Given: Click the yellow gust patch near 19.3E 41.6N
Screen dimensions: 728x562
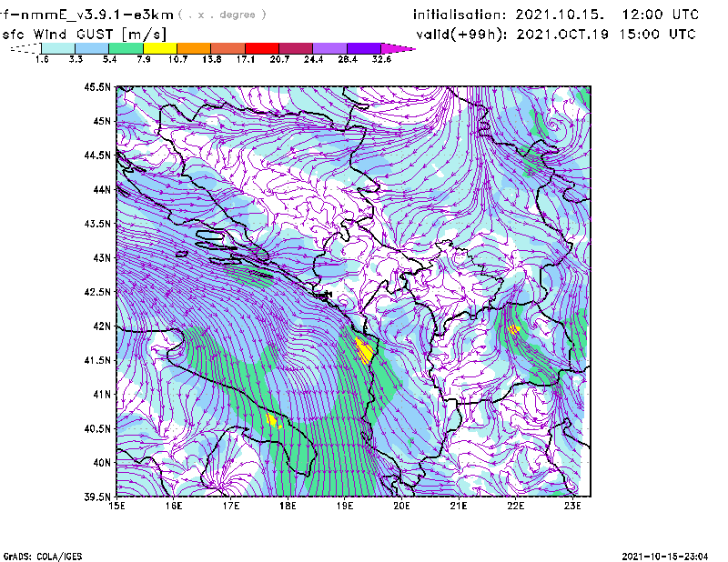Looking at the screenshot, I should (x=365, y=351).
